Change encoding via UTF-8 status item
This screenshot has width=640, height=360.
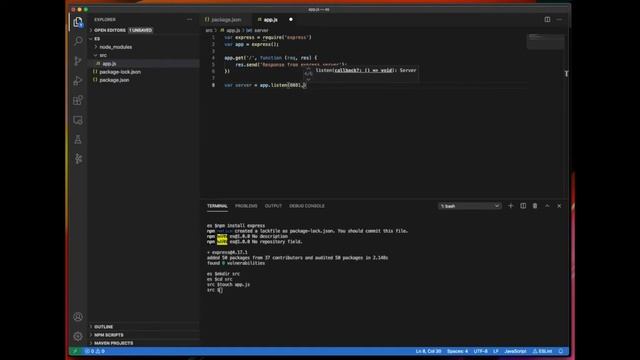[480, 351]
